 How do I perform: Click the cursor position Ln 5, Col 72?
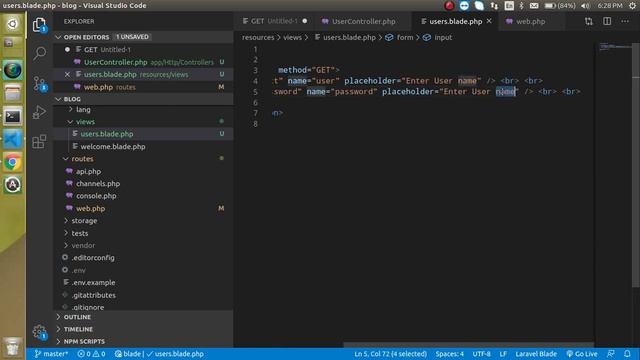click(x=390, y=354)
